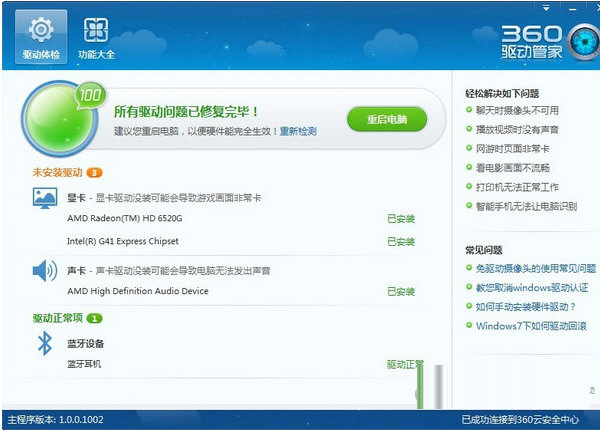Select the 蓝牙耳机 entry
The width and height of the screenshot is (600, 430).
coord(84,364)
